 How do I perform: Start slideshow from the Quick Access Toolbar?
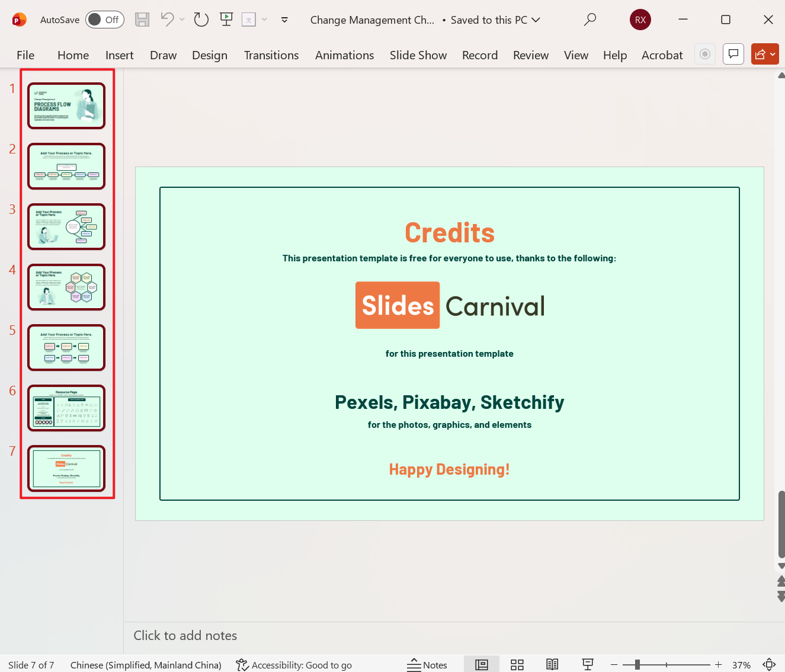[x=226, y=20]
